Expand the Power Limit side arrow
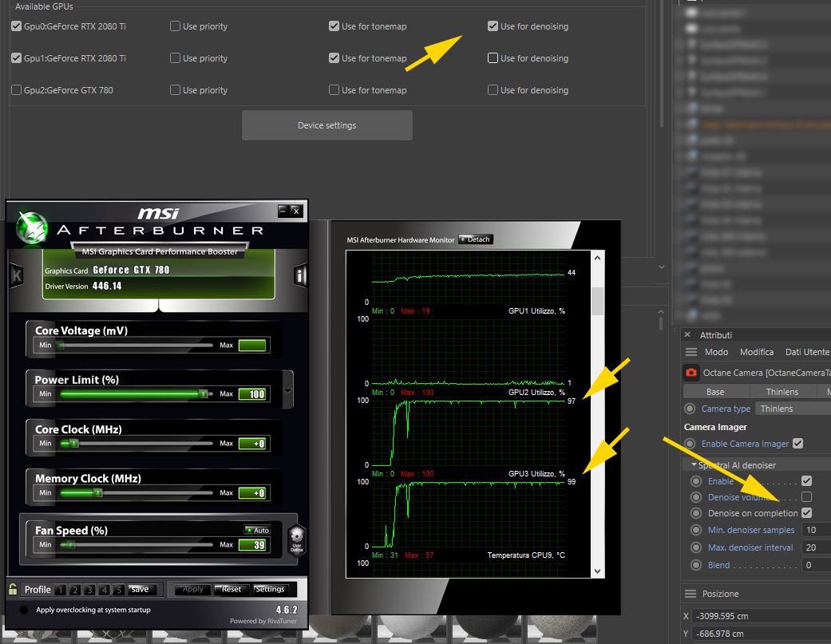The width and height of the screenshot is (831, 644). pos(287,391)
